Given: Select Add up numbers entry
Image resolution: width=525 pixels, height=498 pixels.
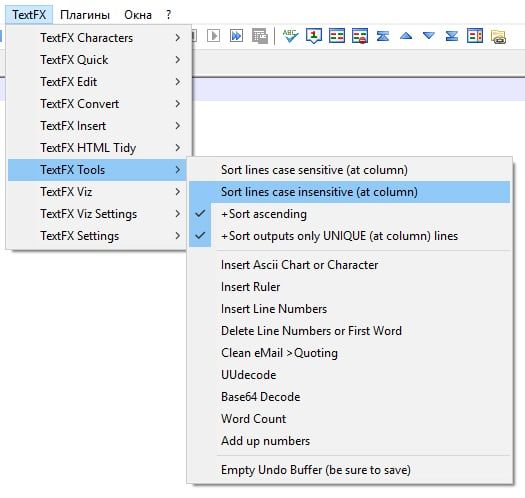Looking at the screenshot, I should (x=350, y=441).
